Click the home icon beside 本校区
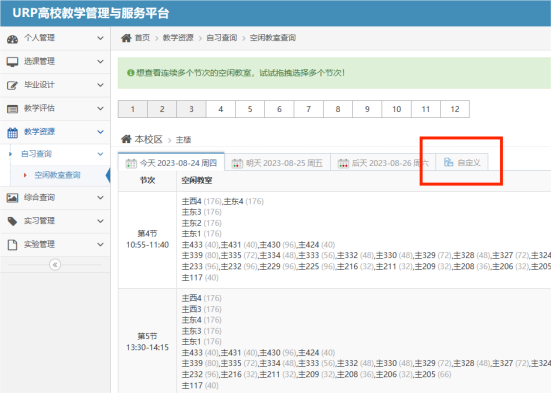The image size is (552, 393). (126, 139)
